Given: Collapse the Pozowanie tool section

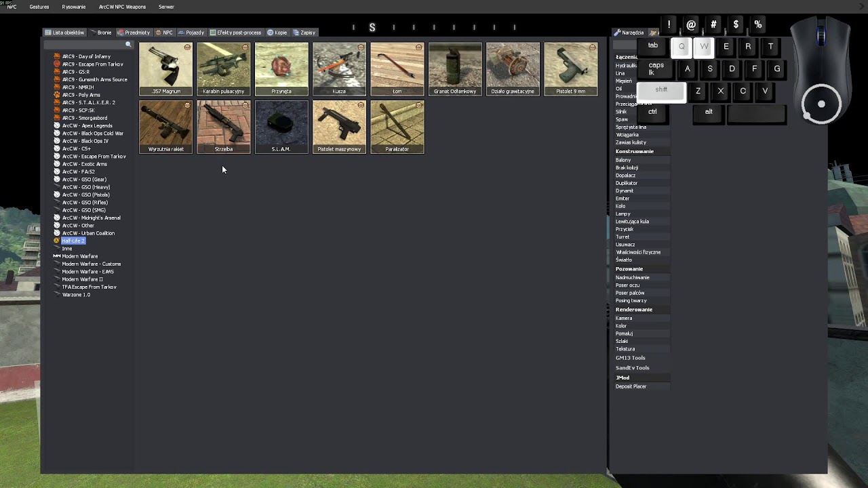Looking at the screenshot, I should [641, 268].
